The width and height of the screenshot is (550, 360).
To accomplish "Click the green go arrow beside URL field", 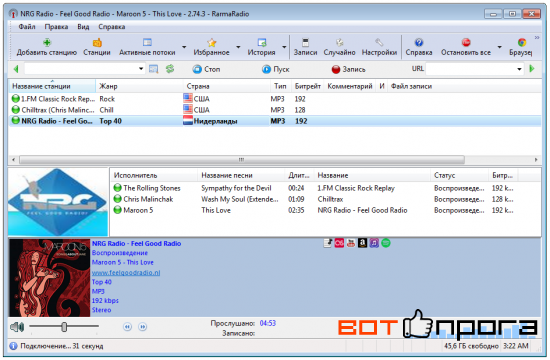I will click(532, 69).
